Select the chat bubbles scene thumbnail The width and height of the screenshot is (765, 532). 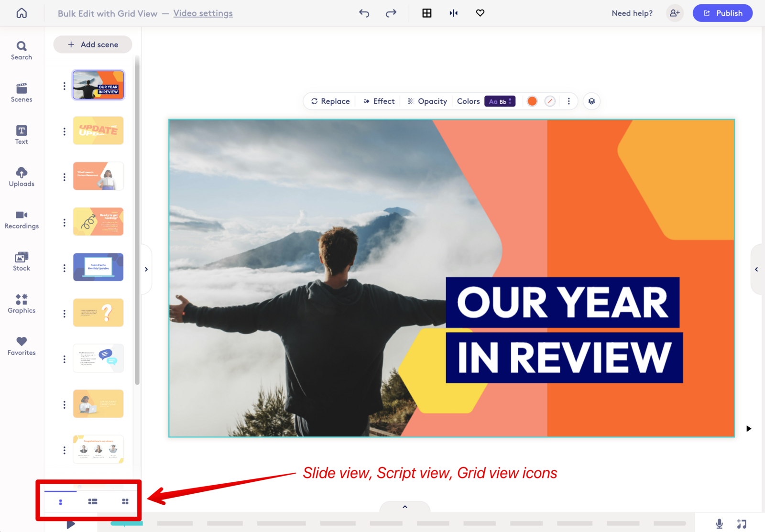(x=98, y=358)
